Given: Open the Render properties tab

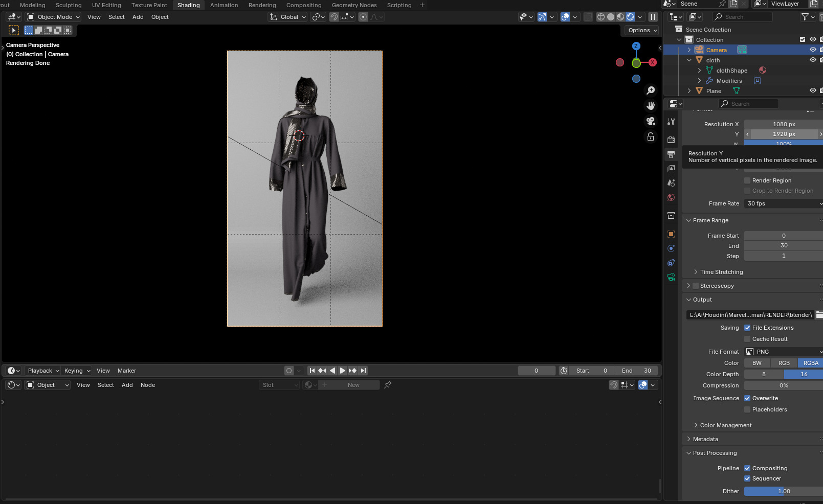Looking at the screenshot, I should coord(671,140).
